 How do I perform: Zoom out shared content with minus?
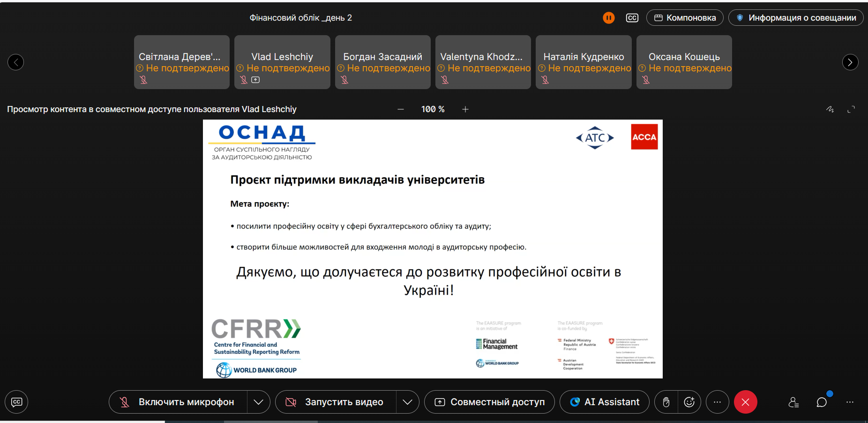tap(401, 109)
